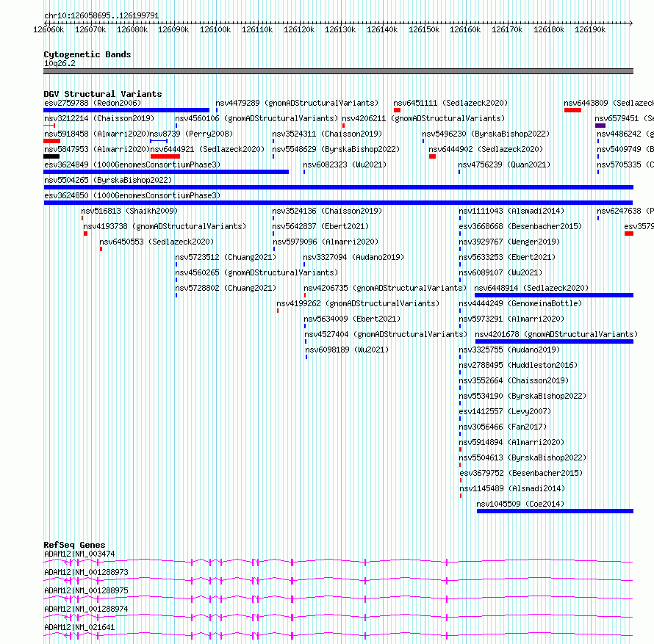This screenshot has width=654, height=644.
Task: Click nsv6082323 (Wu2021) variant label
Action: click(345, 164)
